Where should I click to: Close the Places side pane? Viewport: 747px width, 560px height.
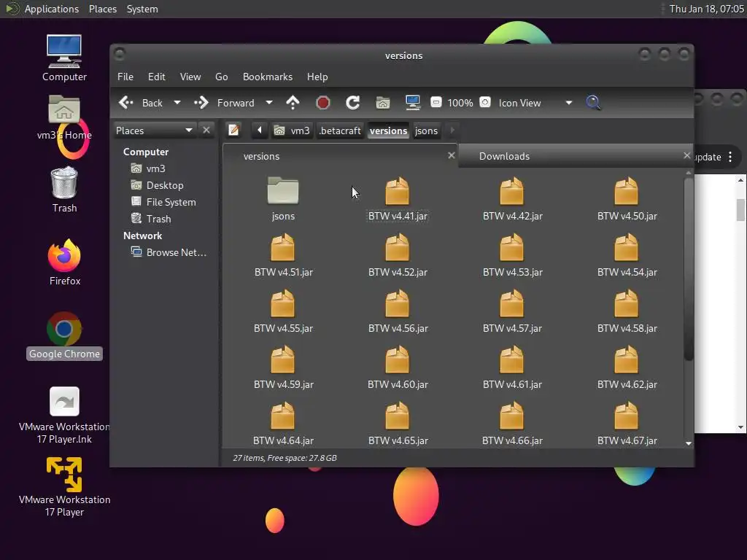pos(206,131)
